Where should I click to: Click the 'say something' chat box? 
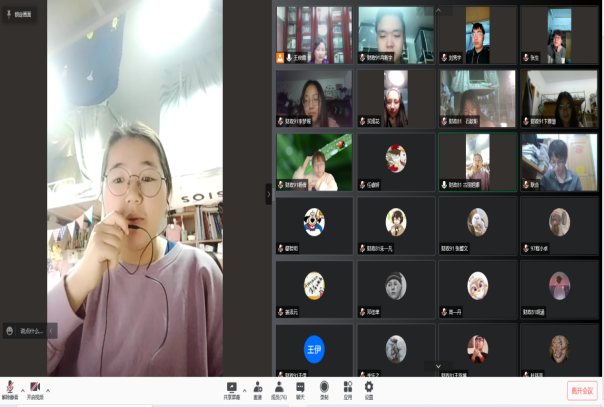coord(27,330)
